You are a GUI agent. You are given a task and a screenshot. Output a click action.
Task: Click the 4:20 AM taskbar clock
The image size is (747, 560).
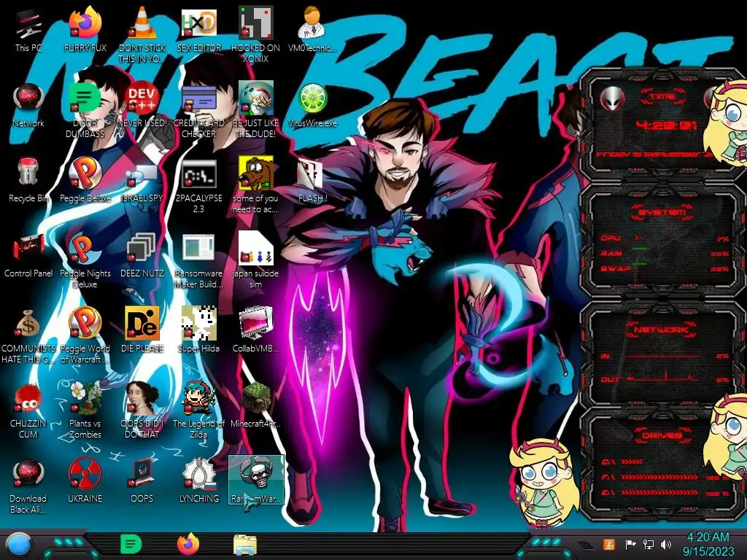point(708,544)
